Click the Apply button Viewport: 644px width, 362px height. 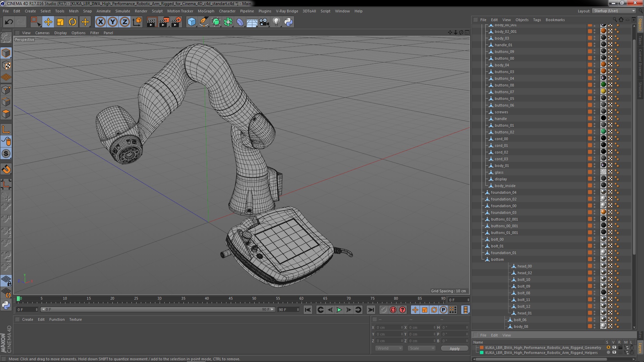click(x=454, y=349)
